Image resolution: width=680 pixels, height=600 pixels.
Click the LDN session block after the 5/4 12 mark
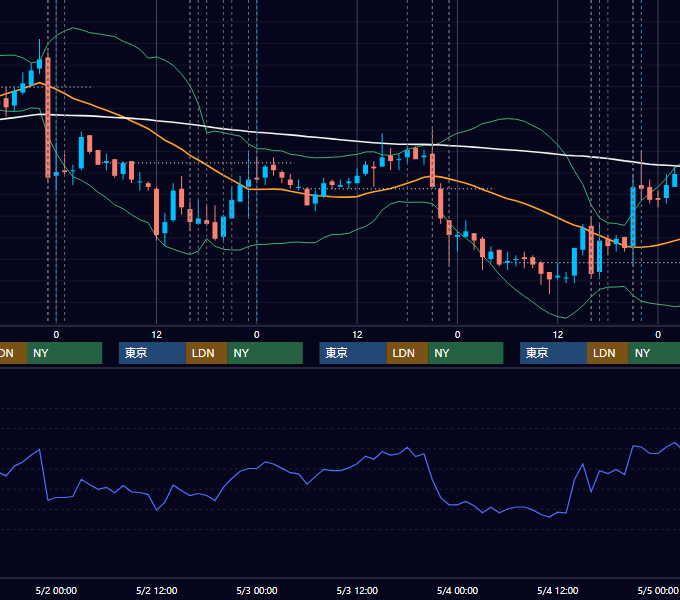(608, 353)
